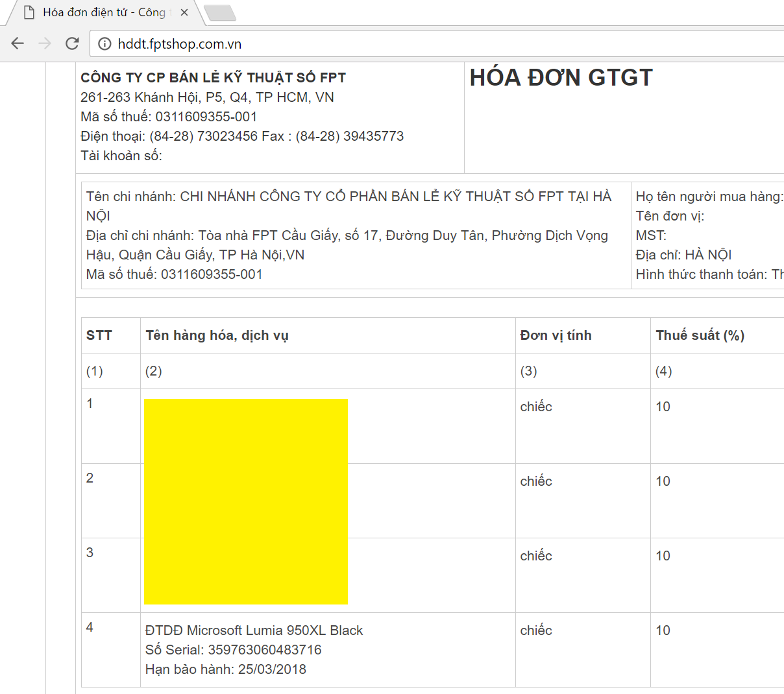784x694 pixels.
Task: Click the Forward arrow navigation button
Action: click(x=45, y=43)
